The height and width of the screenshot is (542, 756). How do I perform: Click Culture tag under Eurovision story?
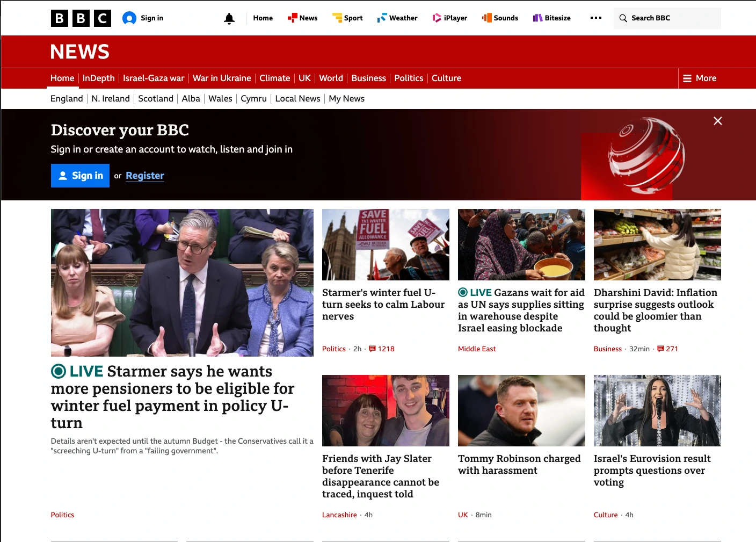point(606,515)
